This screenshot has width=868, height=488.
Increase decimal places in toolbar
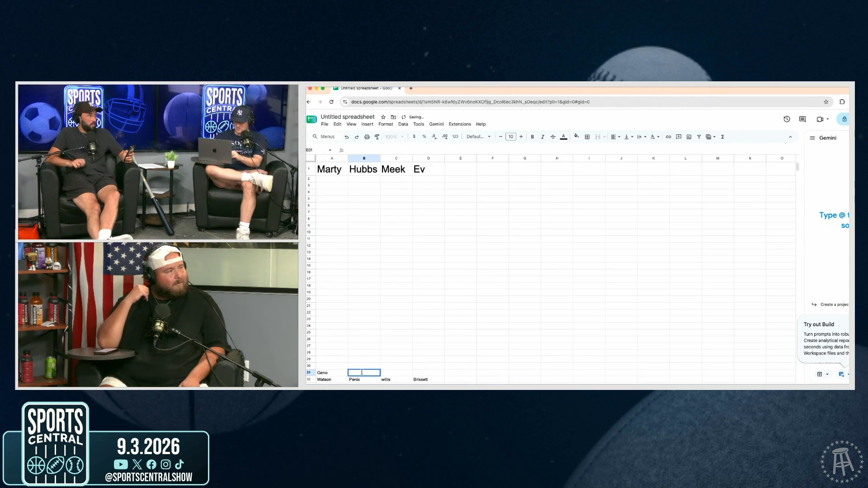tap(445, 137)
